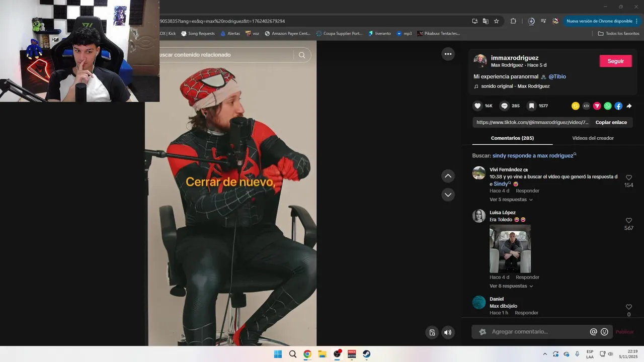This screenshot has height=362, width=644.
Task: Open the Amazon Payee Cent... bookmark
Action: click(287, 33)
